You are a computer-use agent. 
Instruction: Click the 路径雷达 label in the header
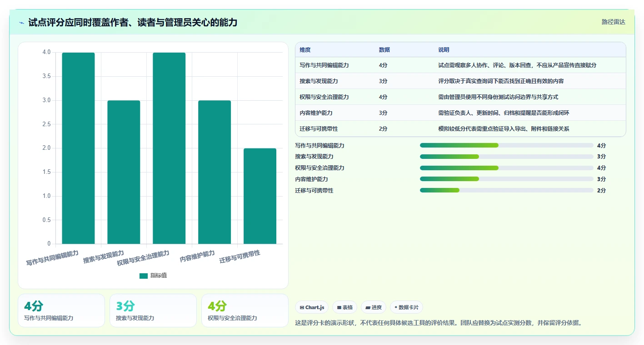coord(613,22)
